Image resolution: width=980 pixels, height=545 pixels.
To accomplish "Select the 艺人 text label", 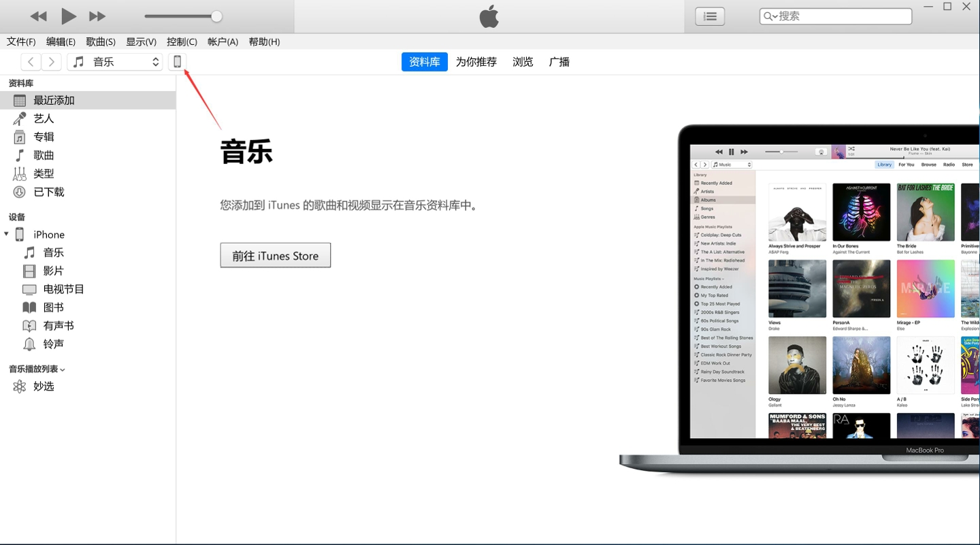I will [44, 118].
